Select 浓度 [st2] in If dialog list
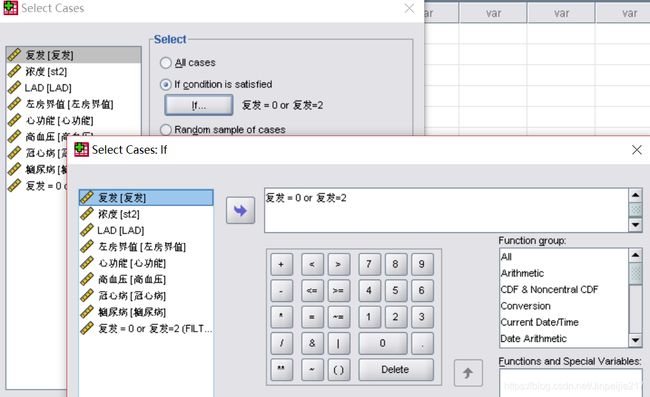The image size is (650, 397). [x=146, y=214]
